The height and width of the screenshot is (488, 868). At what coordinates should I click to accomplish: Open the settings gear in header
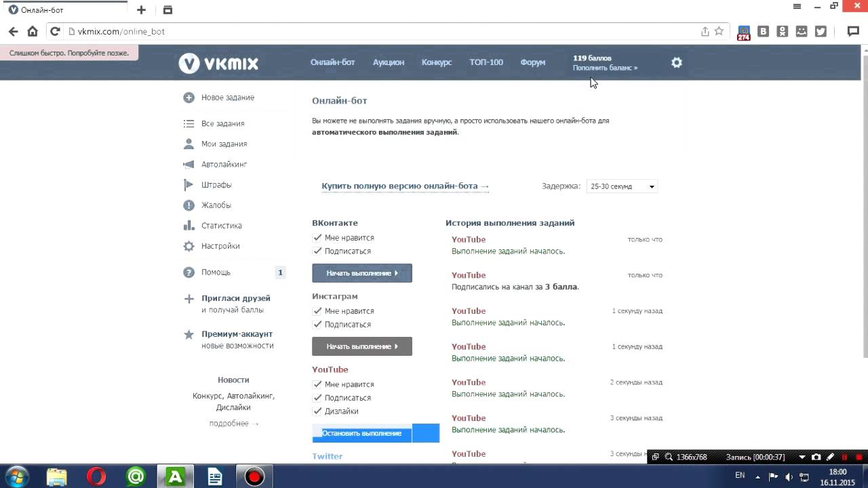coord(676,62)
